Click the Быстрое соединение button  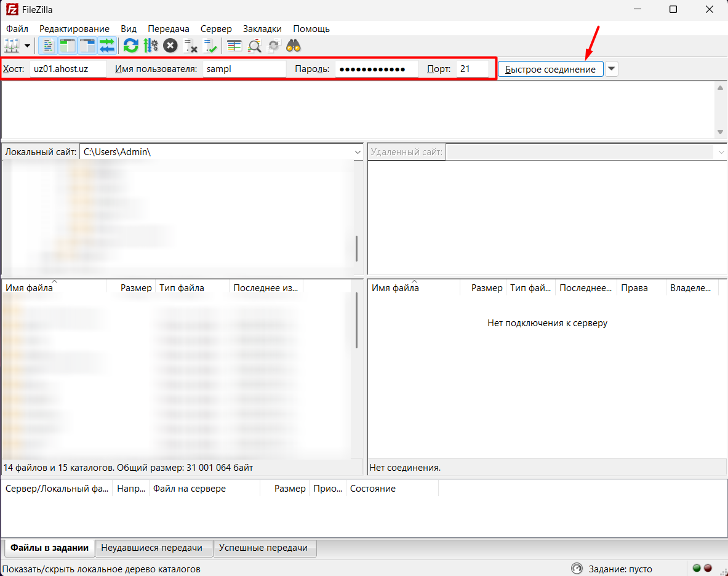551,69
